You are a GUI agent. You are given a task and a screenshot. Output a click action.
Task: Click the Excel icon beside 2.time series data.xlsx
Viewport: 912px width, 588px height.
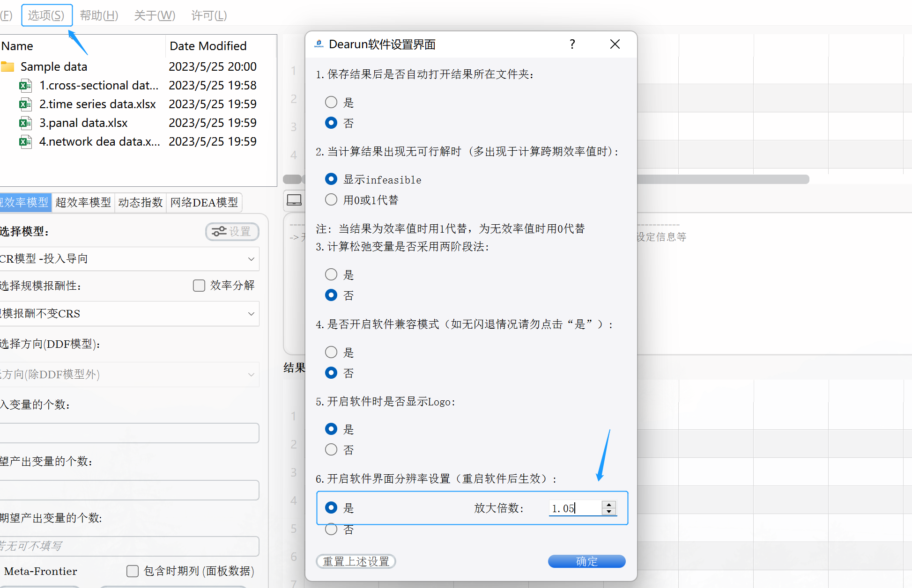tap(25, 104)
